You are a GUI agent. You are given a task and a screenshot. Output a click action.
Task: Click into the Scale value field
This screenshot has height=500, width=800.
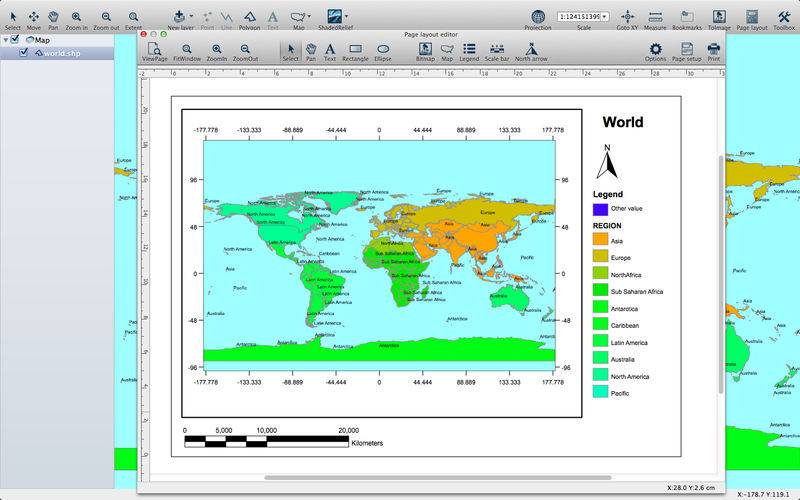click(x=579, y=17)
